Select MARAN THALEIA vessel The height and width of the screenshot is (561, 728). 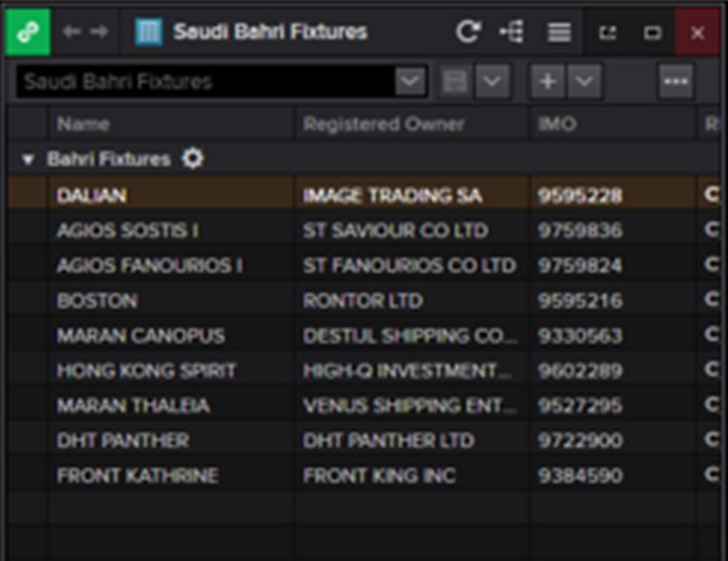point(134,406)
